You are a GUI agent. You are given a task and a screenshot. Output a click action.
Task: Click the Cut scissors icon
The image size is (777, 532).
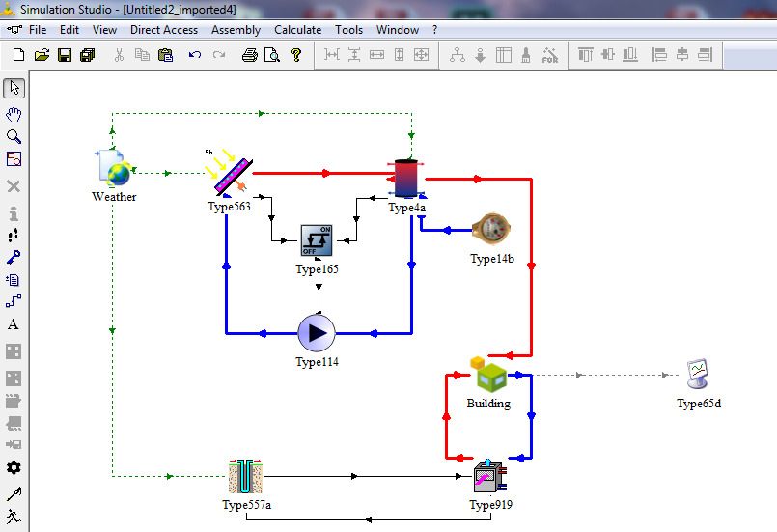(119, 54)
